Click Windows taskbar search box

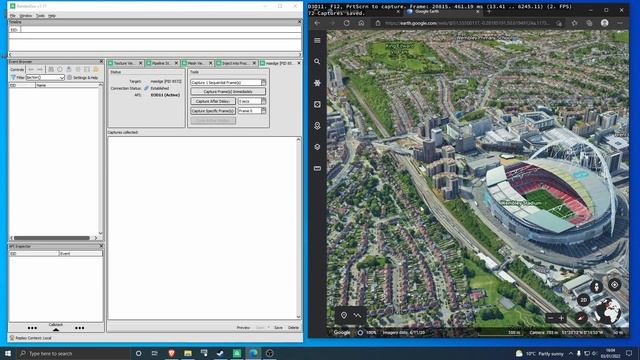coord(73,353)
